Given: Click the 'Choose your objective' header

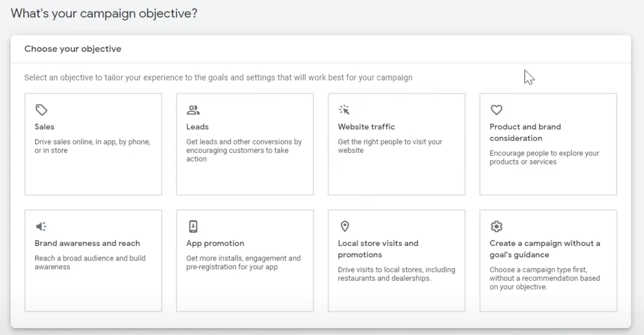Looking at the screenshot, I should coord(73,49).
